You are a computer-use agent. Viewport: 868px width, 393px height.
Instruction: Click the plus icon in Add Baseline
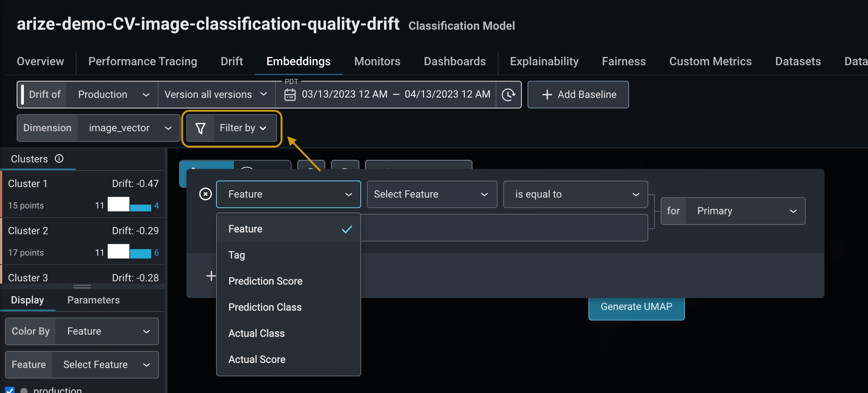pyautogui.click(x=547, y=95)
